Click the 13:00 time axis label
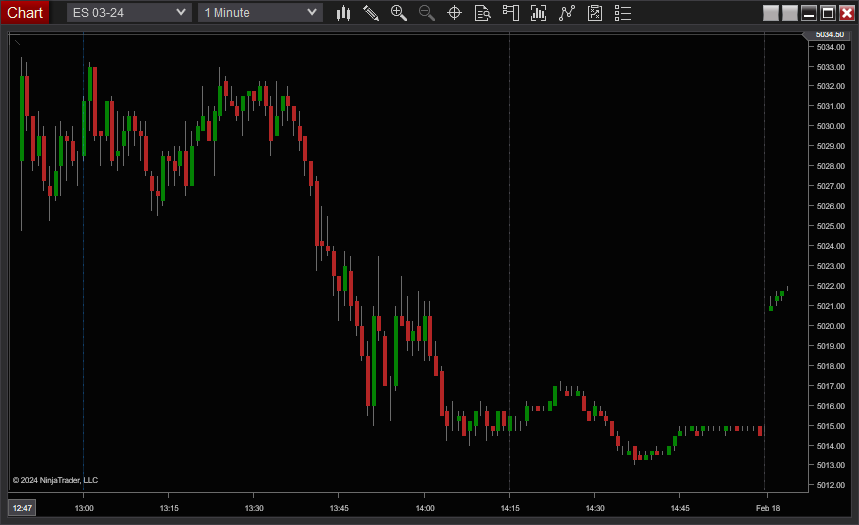 coord(84,508)
